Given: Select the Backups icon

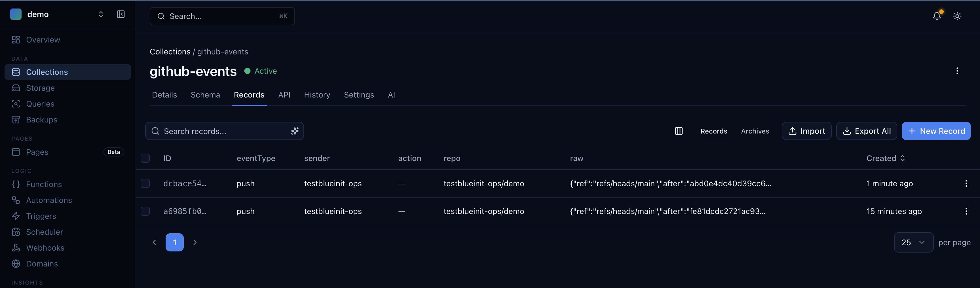Looking at the screenshot, I should point(16,119).
